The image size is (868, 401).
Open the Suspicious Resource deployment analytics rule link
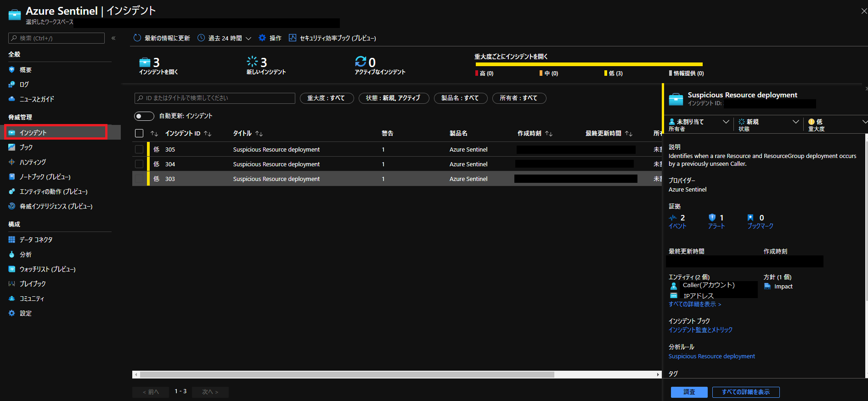(x=712, y=356)
